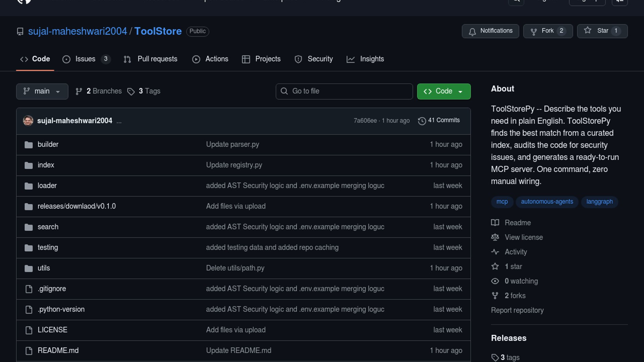Open the builder folder
Image resolution: width=644 pixels, height=362 pixels.
coord(48,144)
